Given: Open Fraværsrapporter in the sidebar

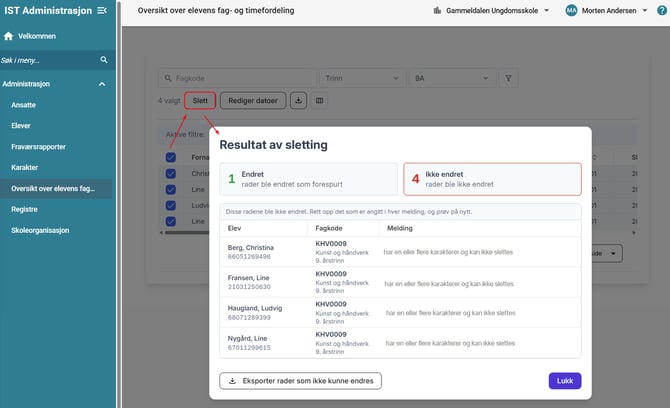Looking at the screenshot, I should tap(38, 147).
